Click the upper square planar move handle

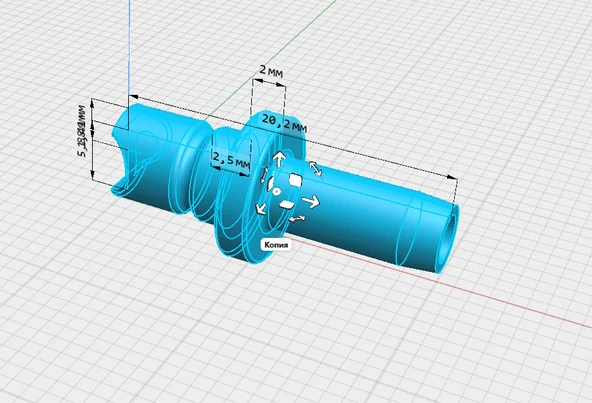click(295, 180)
